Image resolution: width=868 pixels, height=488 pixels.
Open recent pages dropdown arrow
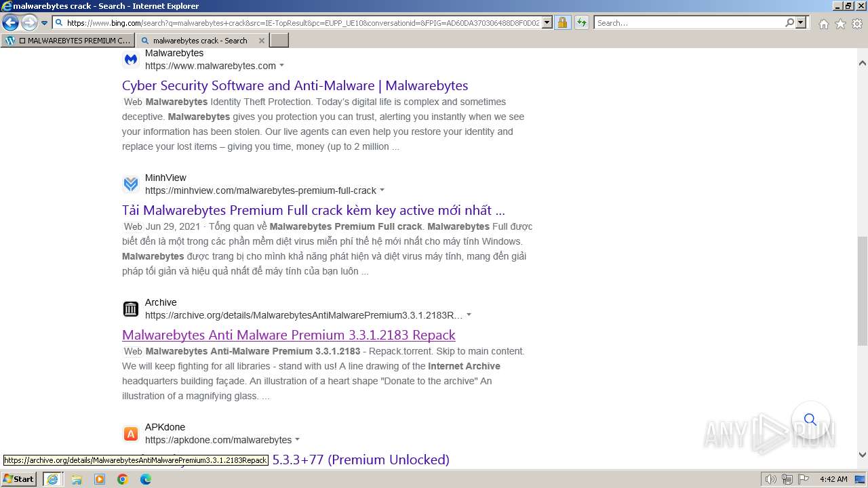pos(45,23)
